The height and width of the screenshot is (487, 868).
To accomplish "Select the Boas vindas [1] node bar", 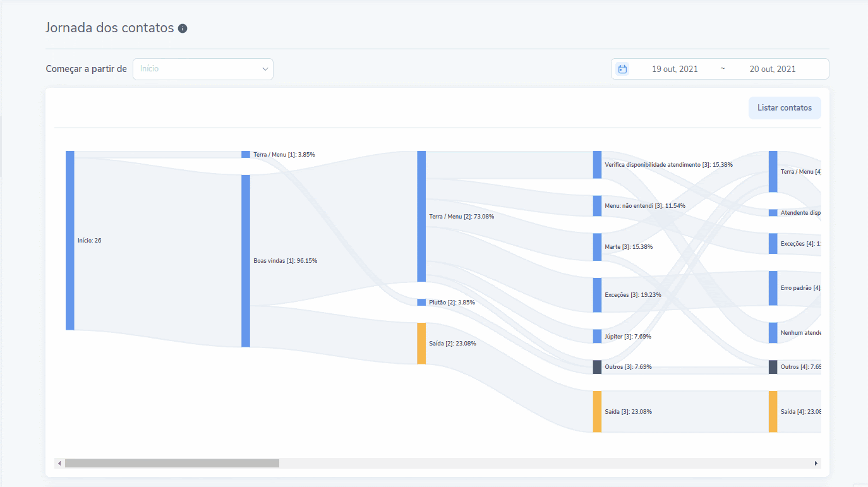I will 246,260.
